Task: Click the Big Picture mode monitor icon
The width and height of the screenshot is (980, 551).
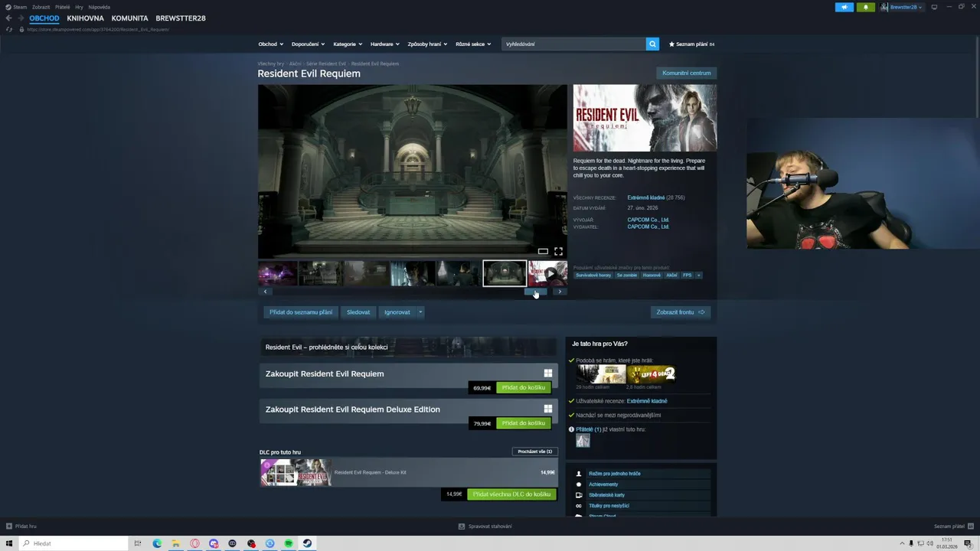Action: (x=934, y=7)
